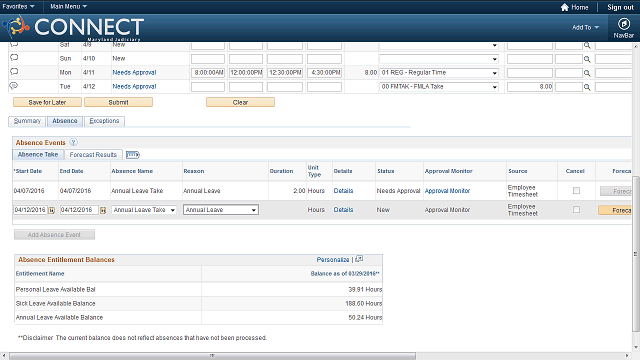Screen dimensions: 640x360
Task: Click first time field in Sun 4/10 row
Action: coord(208,59)
